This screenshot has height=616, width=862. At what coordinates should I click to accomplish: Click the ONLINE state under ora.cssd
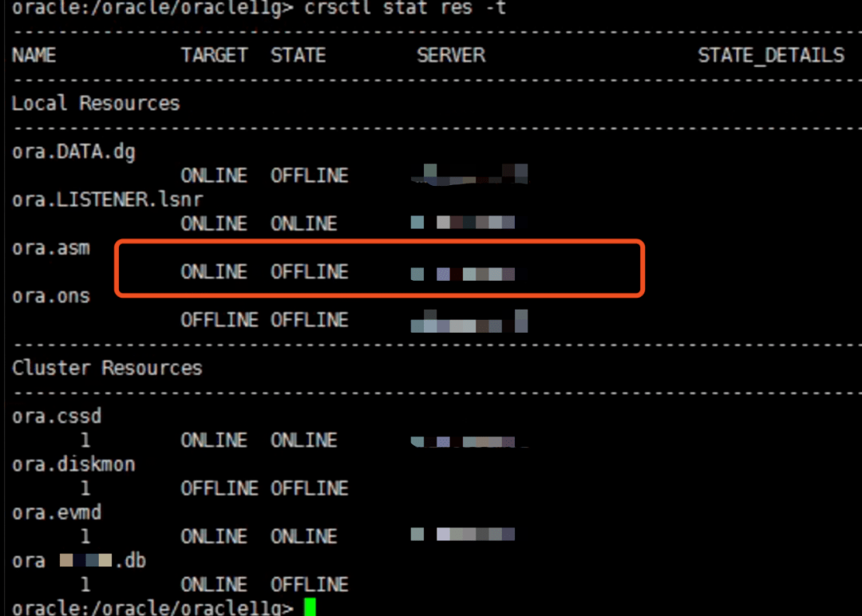(x=304, y=440)
